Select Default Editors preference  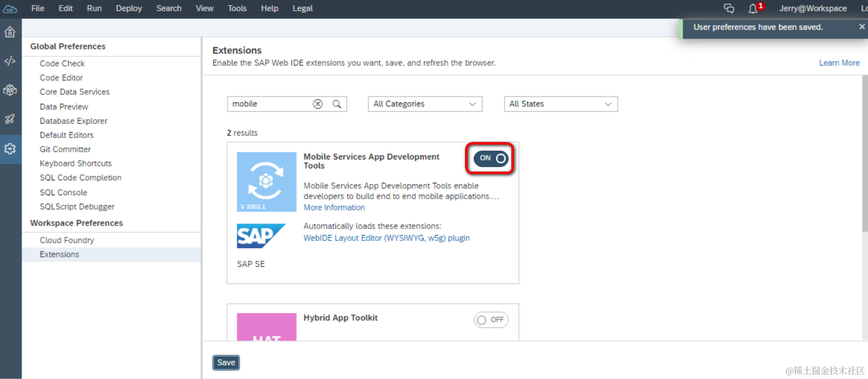click(x=67, y=135)
